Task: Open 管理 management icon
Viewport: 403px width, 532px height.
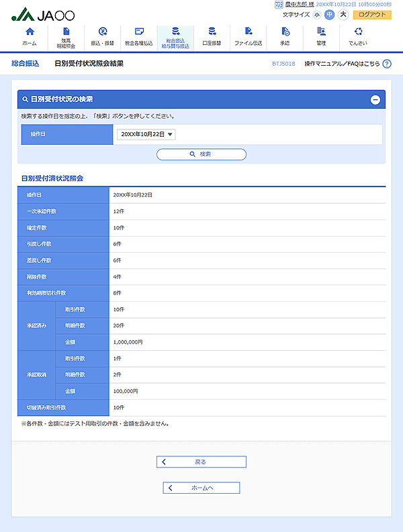Action: [322, 32]
